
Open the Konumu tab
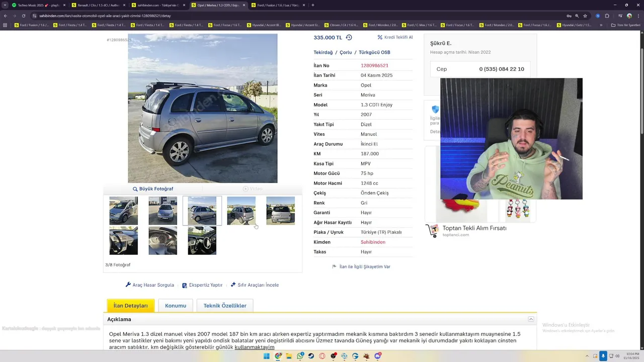[x=176, y=306]
